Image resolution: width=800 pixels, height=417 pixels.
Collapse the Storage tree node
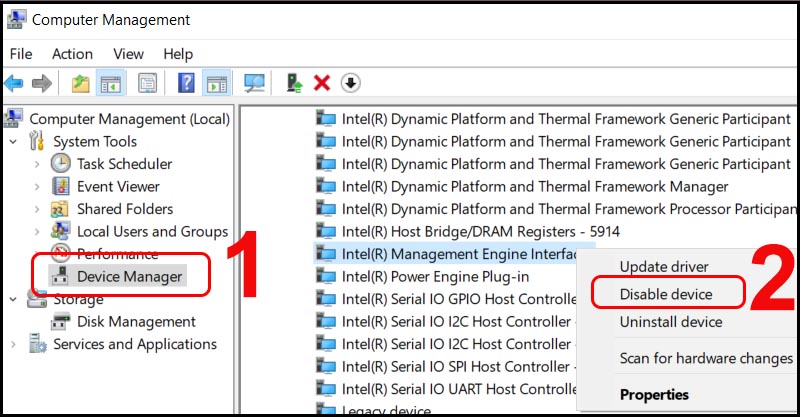click(13, 299)
